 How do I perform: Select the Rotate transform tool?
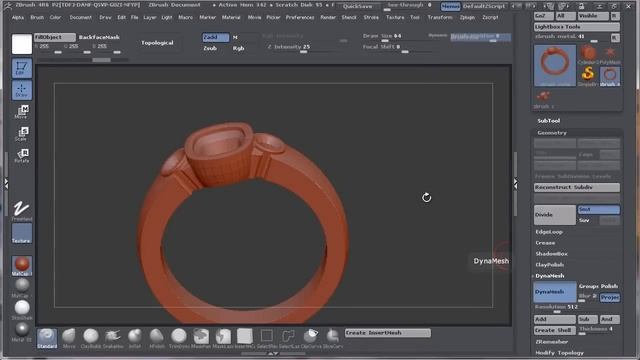pos(22,156)
